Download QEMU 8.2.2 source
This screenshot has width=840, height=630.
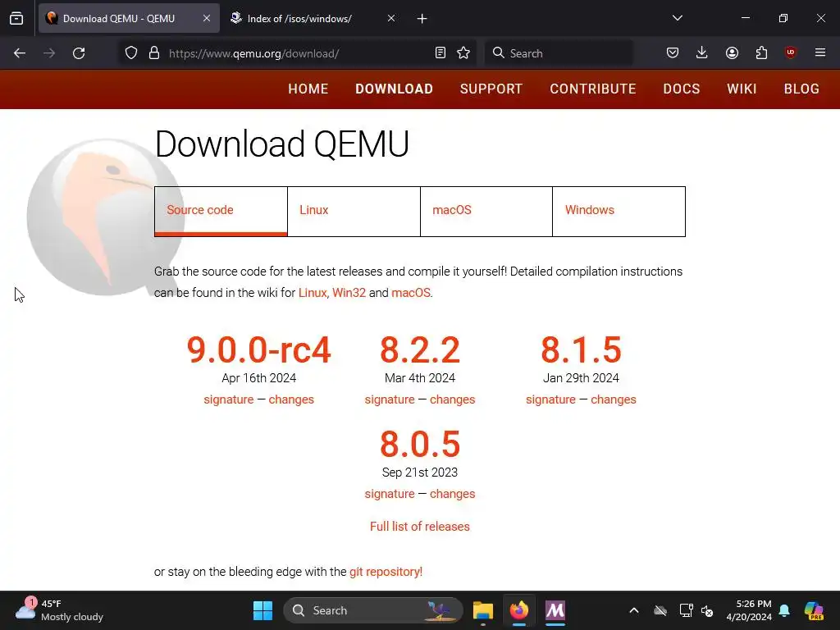[x=420, y=349]
